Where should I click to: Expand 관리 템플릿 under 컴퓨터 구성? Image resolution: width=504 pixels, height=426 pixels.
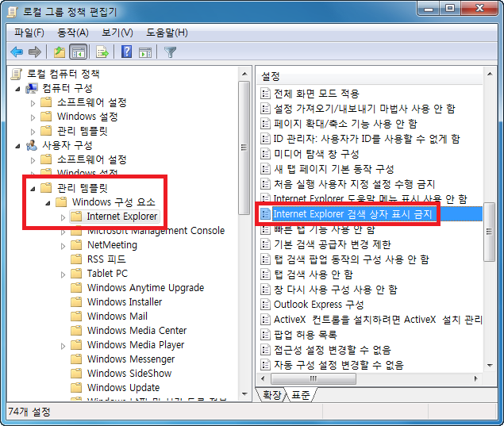(33, 132)
